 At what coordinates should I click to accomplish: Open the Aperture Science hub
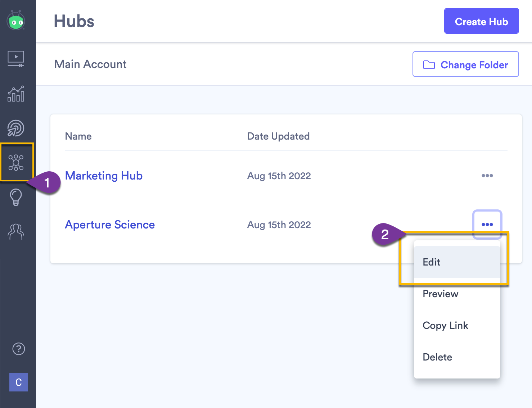pos(110,224)
